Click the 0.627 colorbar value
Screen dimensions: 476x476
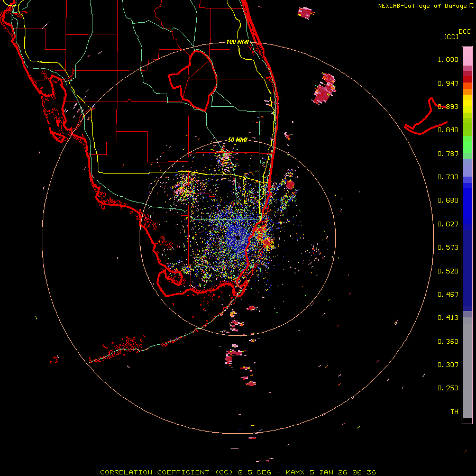coord(448,224)
